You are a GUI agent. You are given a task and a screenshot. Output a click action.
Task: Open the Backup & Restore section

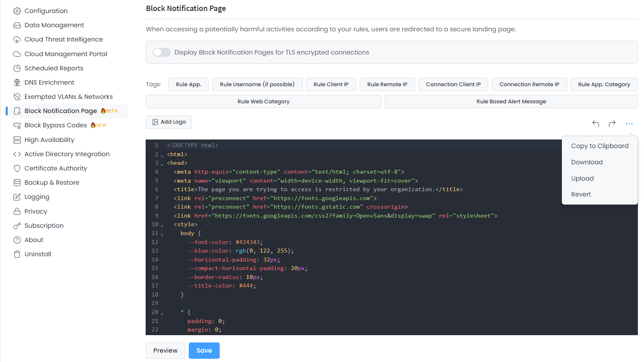(52, 183)
